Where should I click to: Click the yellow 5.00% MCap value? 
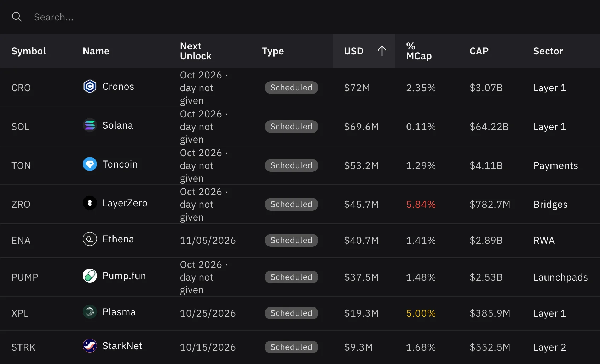point(421,313)
